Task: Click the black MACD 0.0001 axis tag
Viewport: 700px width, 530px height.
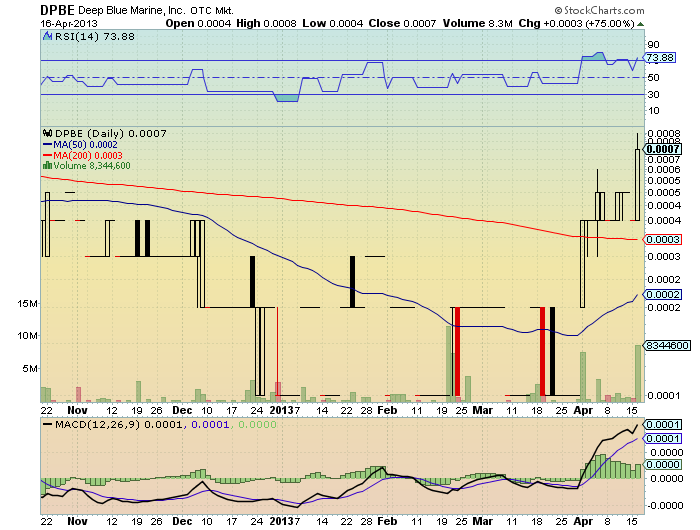Action: click(x=662, y=425)
